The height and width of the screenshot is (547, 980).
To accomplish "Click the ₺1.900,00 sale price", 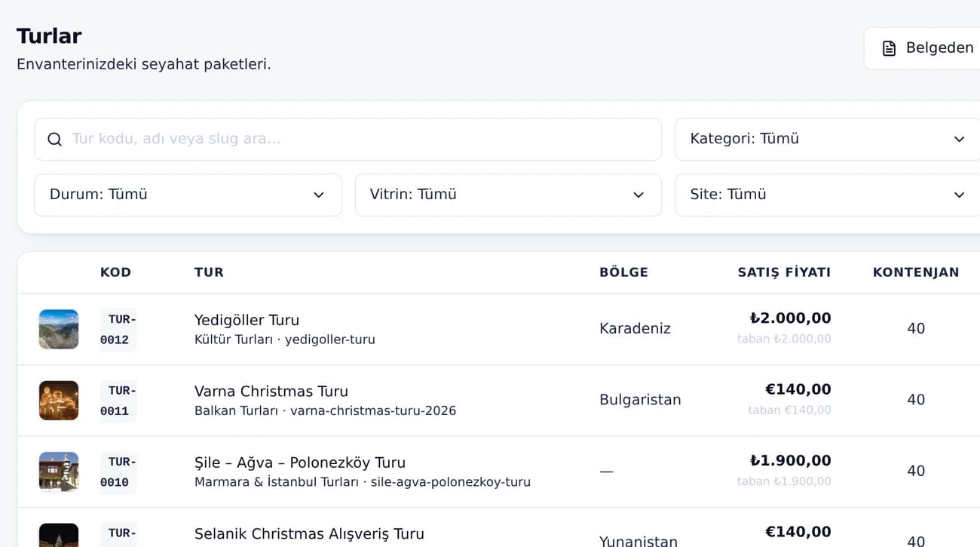I will click(790, 461).
